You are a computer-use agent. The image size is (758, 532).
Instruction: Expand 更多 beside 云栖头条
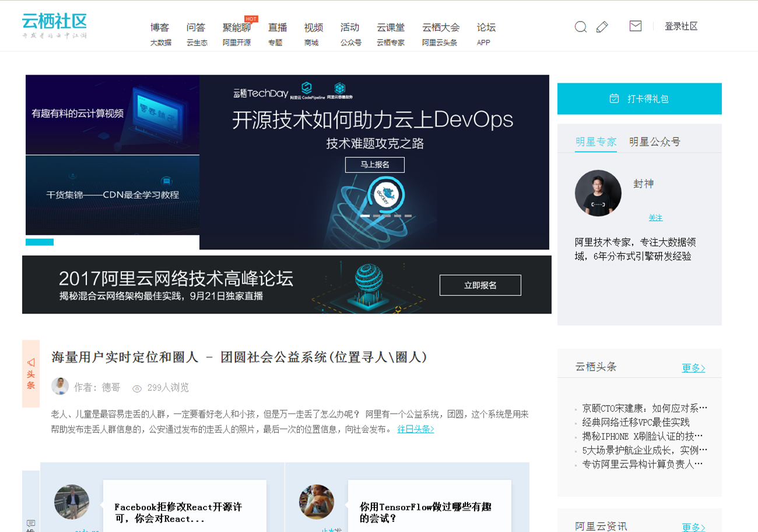693,368
